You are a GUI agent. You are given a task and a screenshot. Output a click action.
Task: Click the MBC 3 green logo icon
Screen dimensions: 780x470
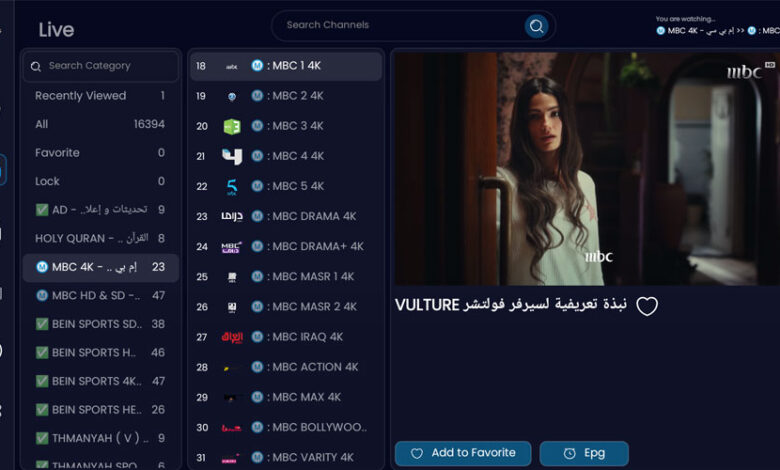pyautogui.click(x=232, y=126)
